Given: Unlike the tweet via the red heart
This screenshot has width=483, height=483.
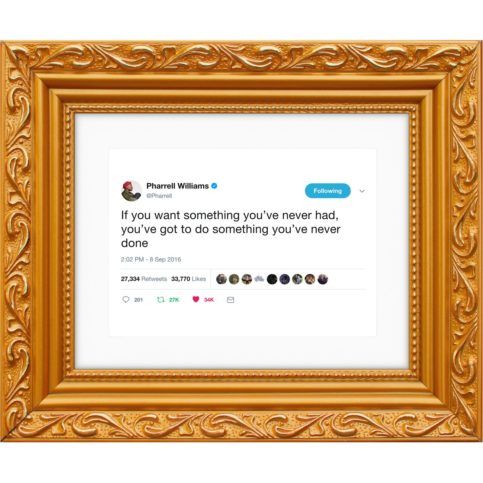Looking at the screenshot, I should point(196,299).
